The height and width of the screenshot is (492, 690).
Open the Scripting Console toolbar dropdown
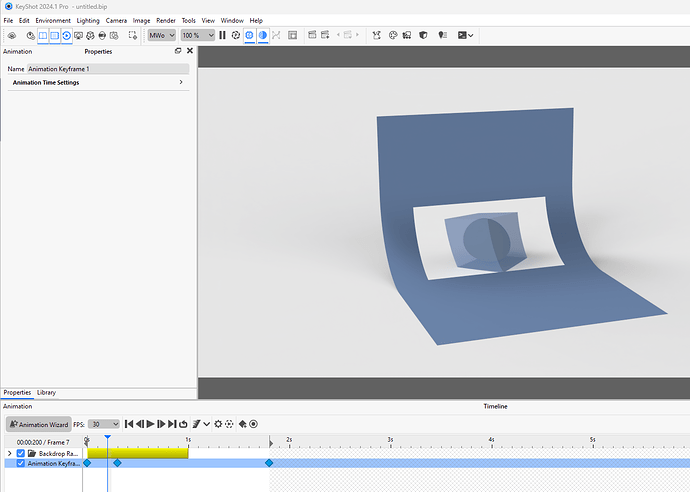pyautogui.click(x=465, y=35)
